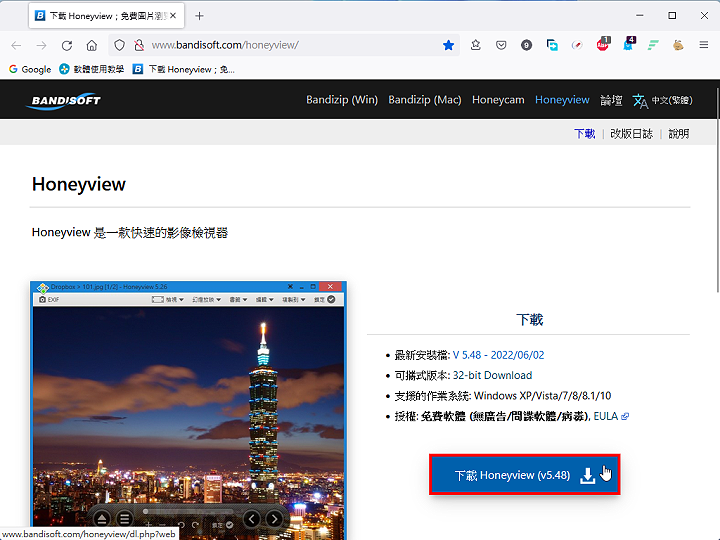Open the 中文(繁體) language selector
Screen dimensions: 720x540
[x=672, y=100]
